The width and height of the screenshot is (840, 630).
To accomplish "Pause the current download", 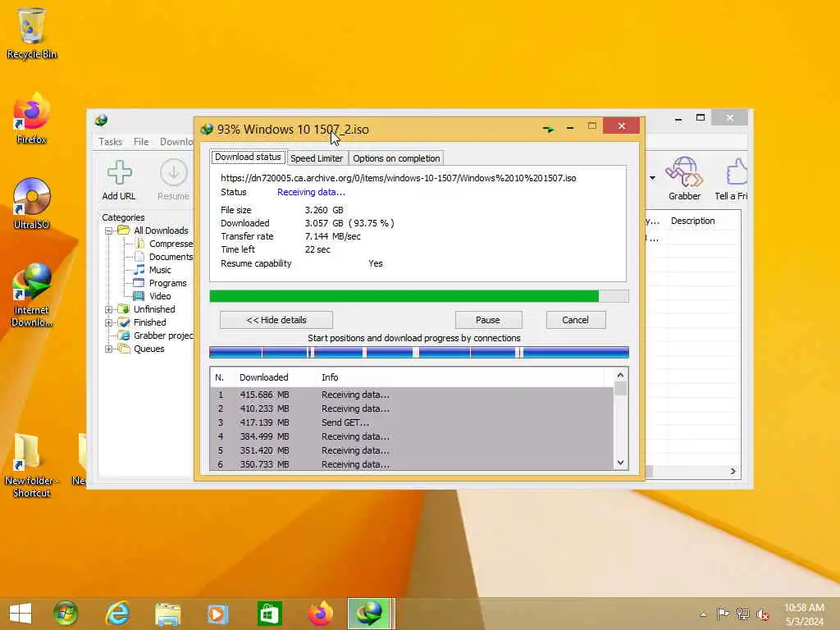I will [488, 320].
